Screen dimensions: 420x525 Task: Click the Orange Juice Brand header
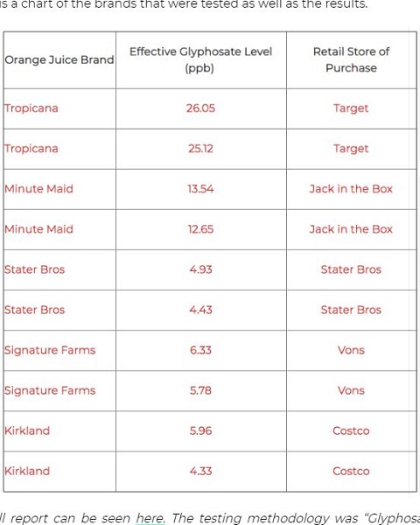(x=59, y=59)
